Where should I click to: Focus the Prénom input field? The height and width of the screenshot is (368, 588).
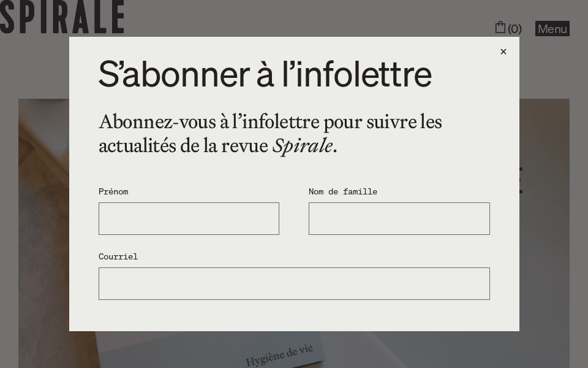pyautogui.click(x=189, y=219)
